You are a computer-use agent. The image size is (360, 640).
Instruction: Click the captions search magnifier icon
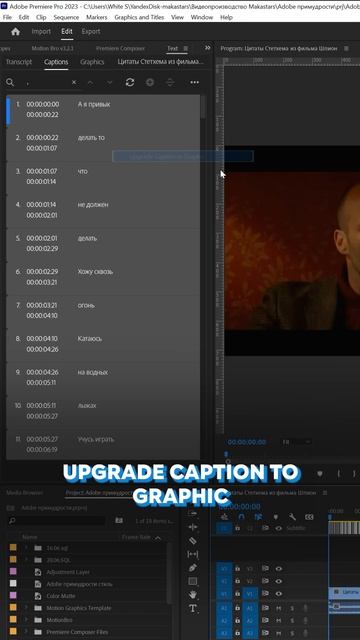(10, 82)
